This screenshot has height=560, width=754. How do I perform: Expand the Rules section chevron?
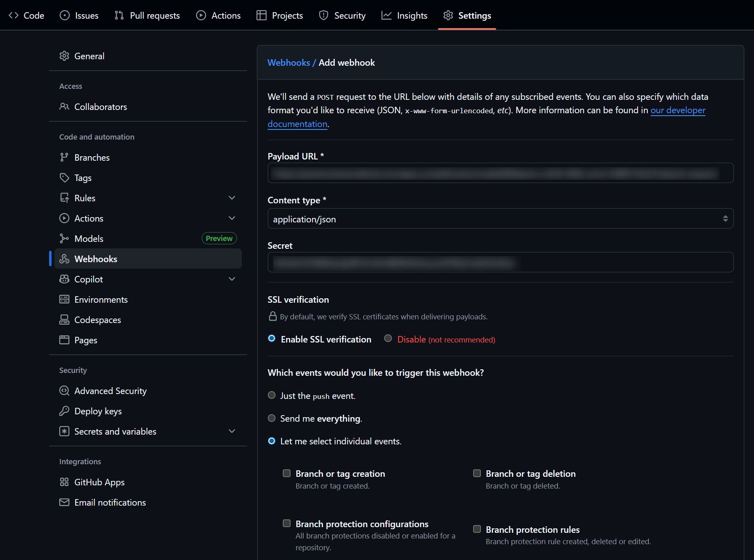pos(232,198)
